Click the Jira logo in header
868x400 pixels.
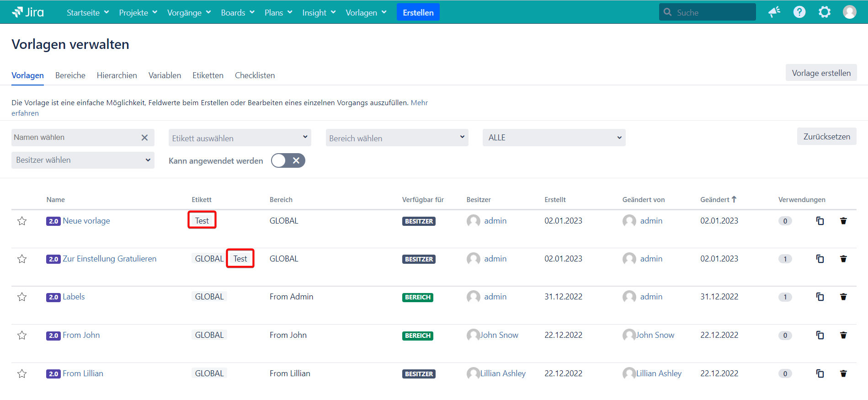tap(28, 12)
